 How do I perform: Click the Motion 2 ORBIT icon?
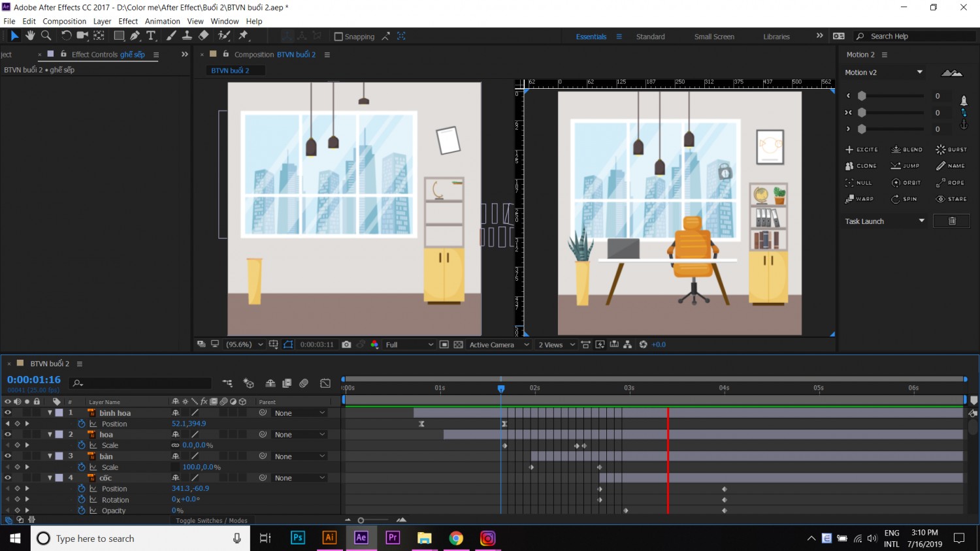click(906, 183)
